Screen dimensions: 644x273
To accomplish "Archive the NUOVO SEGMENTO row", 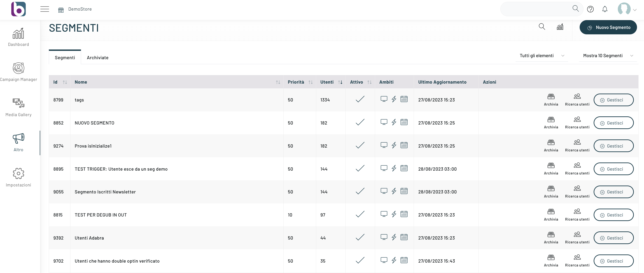I will point(551,123).
